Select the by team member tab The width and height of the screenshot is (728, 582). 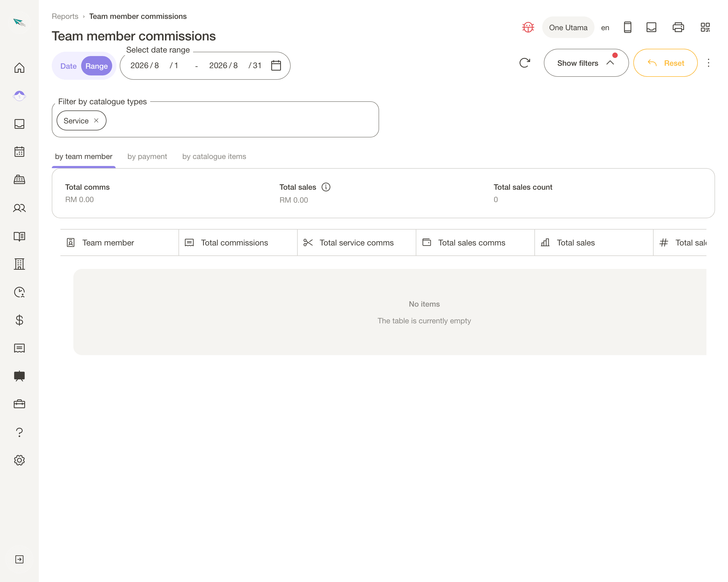point(83,157)
